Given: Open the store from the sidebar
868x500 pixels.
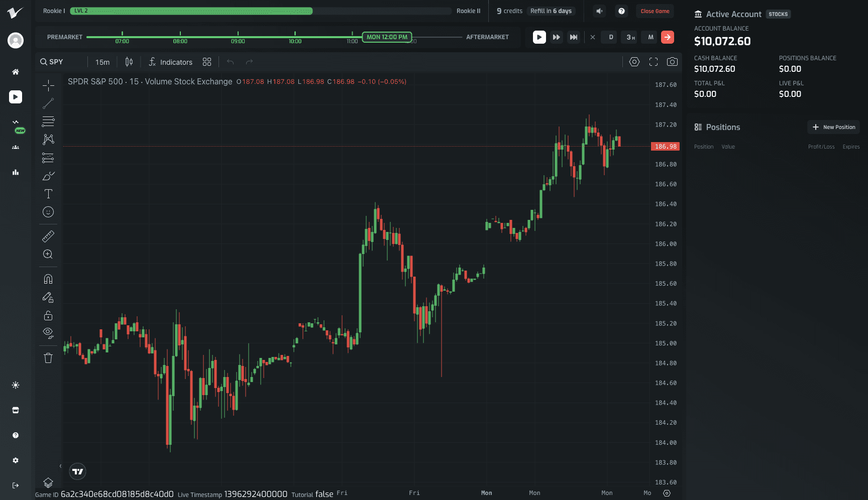Looking at the screenshot, I should tap(16, 410).
